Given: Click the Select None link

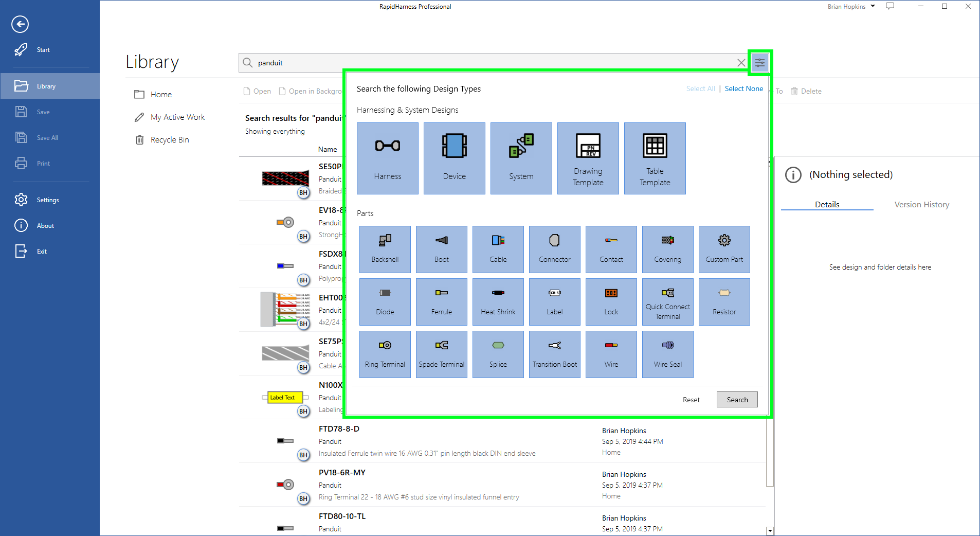Looking at the screenshot, I should (744, 88).
